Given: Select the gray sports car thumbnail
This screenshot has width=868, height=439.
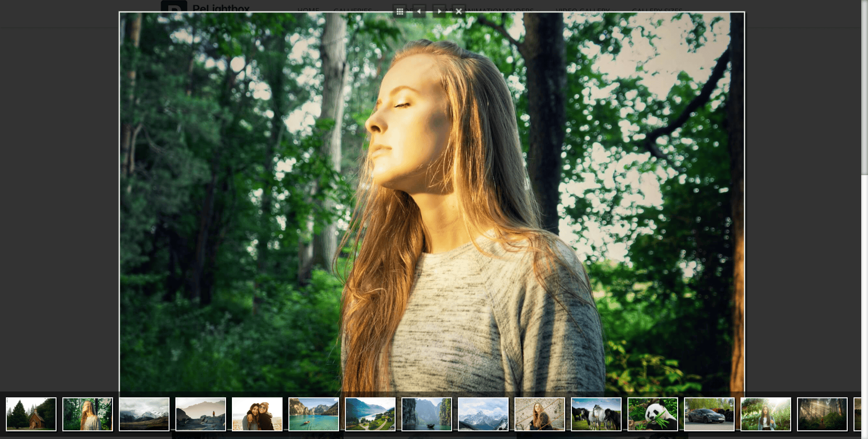Looking at the screenshot, I should click(x=709, y=414).
